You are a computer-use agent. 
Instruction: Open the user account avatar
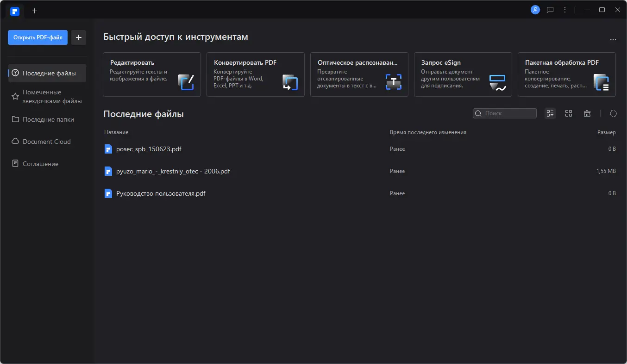click(x=535, y=10)
